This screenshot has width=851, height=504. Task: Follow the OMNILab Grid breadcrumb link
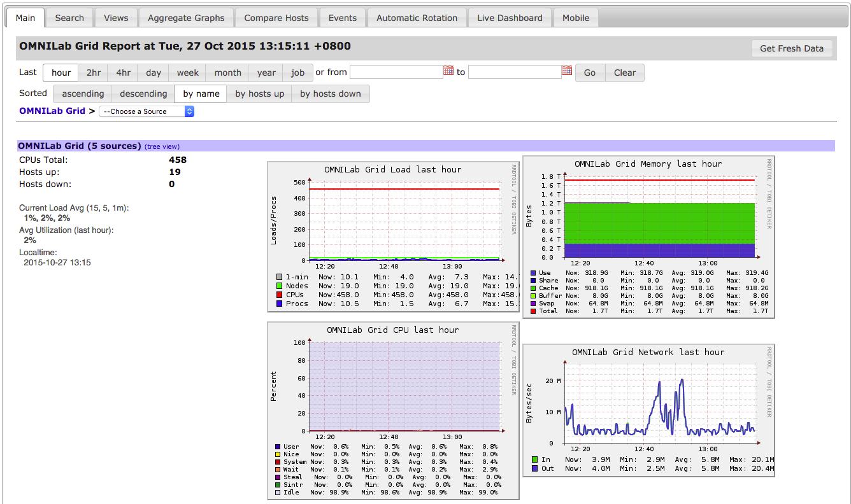tap(52, 111)
